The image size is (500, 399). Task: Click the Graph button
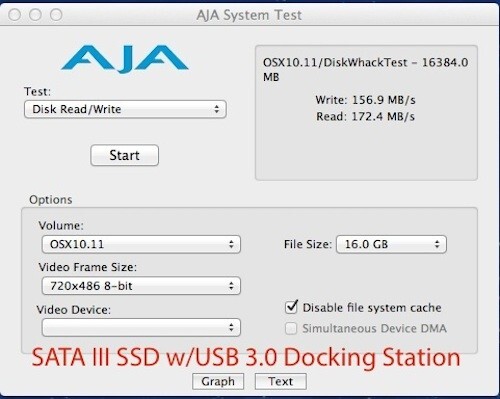point(218,381)
